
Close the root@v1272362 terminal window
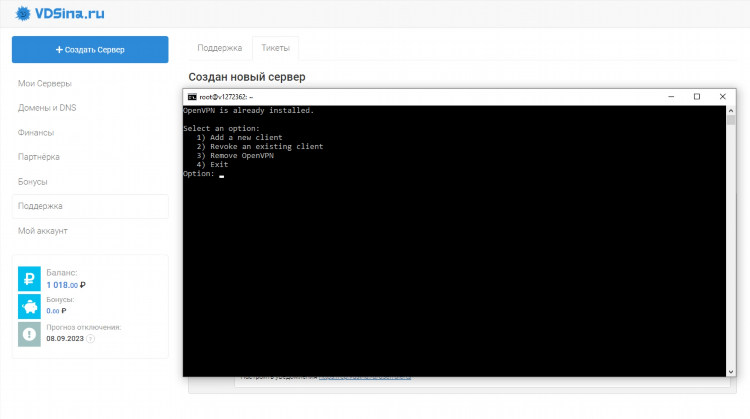tap(723, 97)
